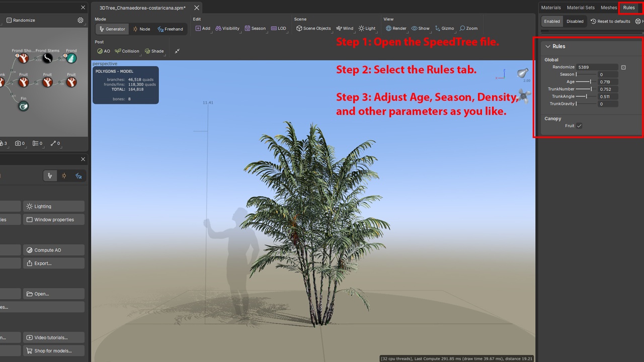Screen dimensions: 644x362
Task: Switch to node mode icon in lower-left panel
Action: [64, 175]
